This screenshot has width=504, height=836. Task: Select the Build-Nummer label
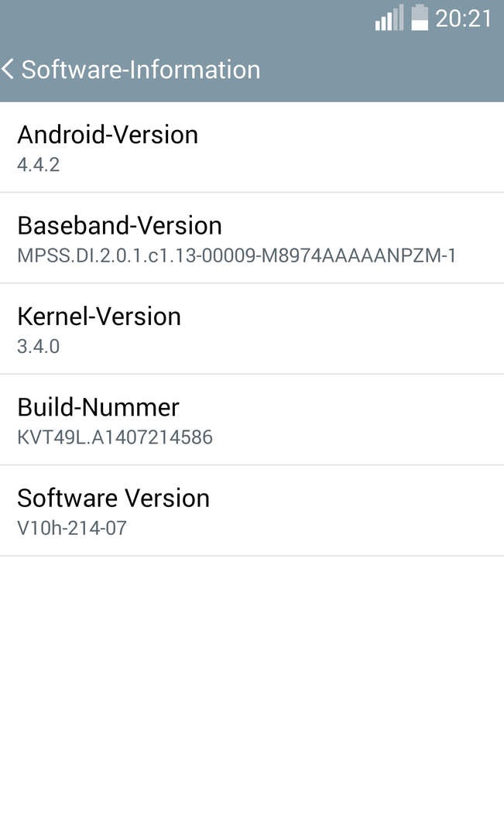(98, 407)
